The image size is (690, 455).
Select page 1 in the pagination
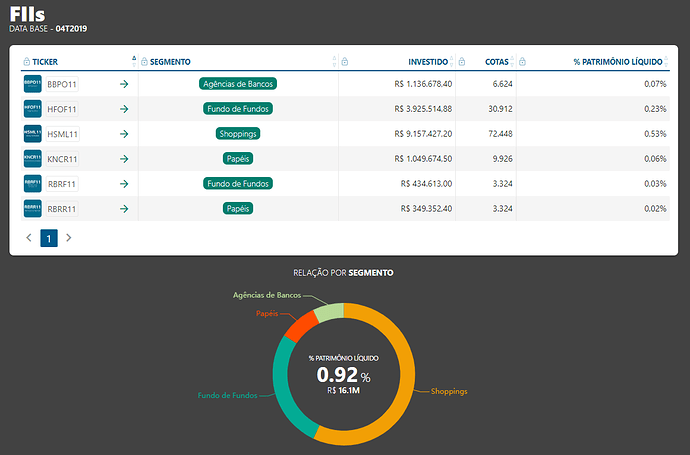[x=49, y=238]
